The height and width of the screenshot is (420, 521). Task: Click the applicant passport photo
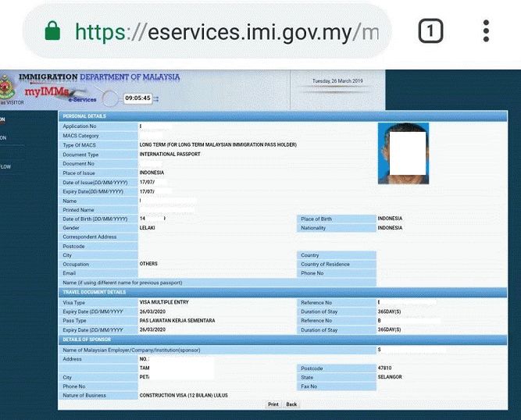(403, 153)
